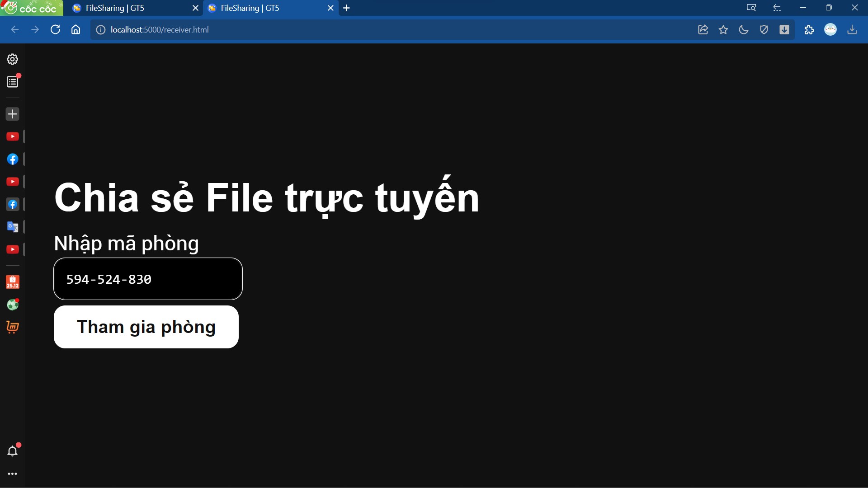Open the 25.12 sale shopping sidebar icon
The width and height of the screenshot is (868, 488).
point(12,282)
